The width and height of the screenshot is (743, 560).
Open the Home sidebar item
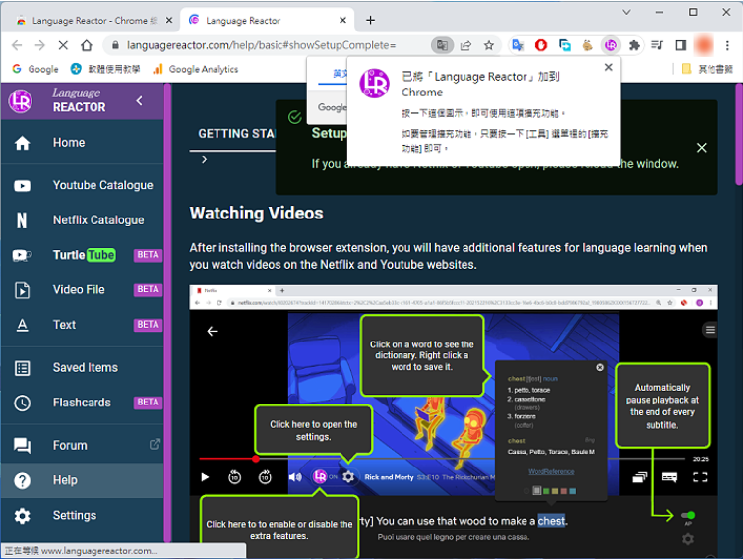pos(83,143)
